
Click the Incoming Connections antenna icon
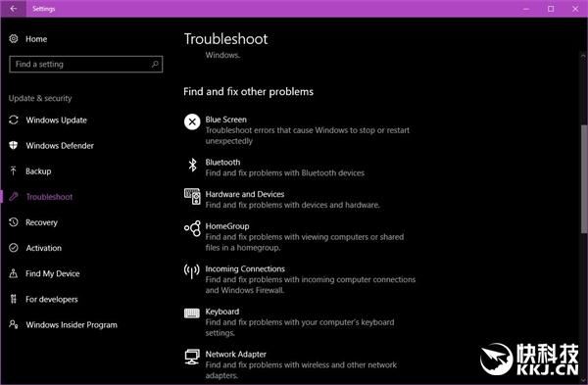pyautogui.click(x=192, y=271)
